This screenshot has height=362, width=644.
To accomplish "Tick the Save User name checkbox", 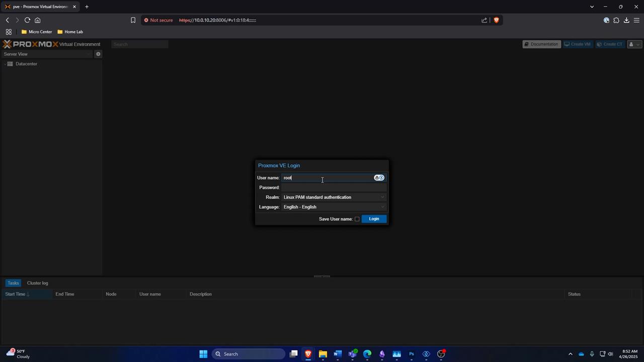I will pyautogui.click(x=357, y=219).
